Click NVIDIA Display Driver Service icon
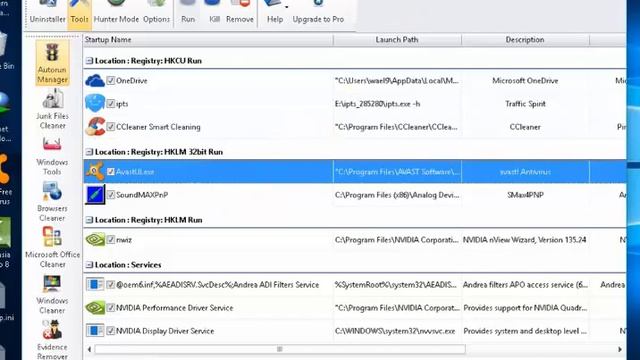The image size is (640, 360). (x=95, y=331)
